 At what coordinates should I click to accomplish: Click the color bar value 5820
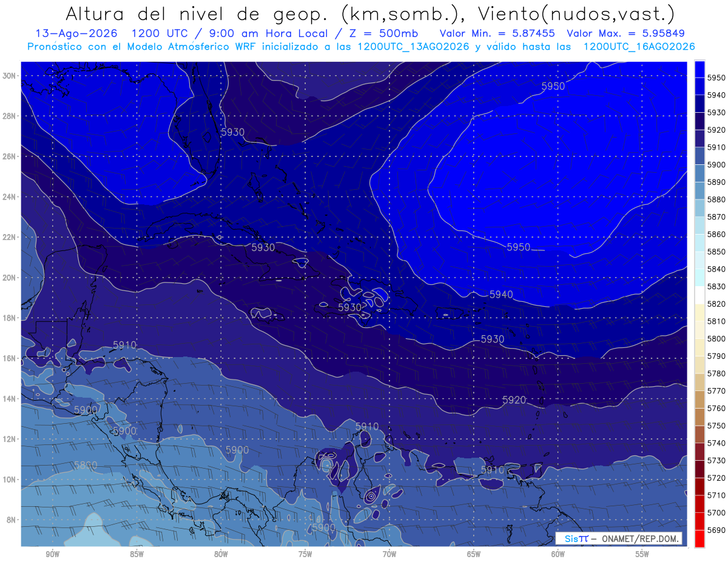[716, 304]
